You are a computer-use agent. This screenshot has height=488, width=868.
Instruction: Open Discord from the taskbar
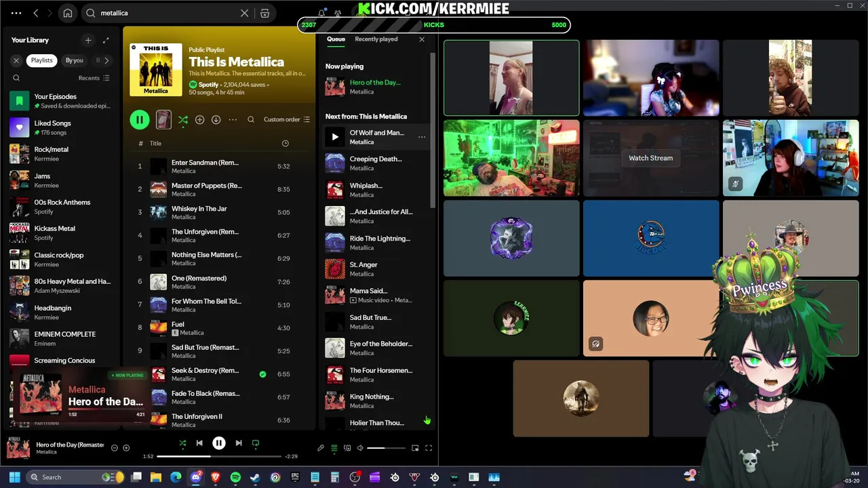tap(196, 477)
